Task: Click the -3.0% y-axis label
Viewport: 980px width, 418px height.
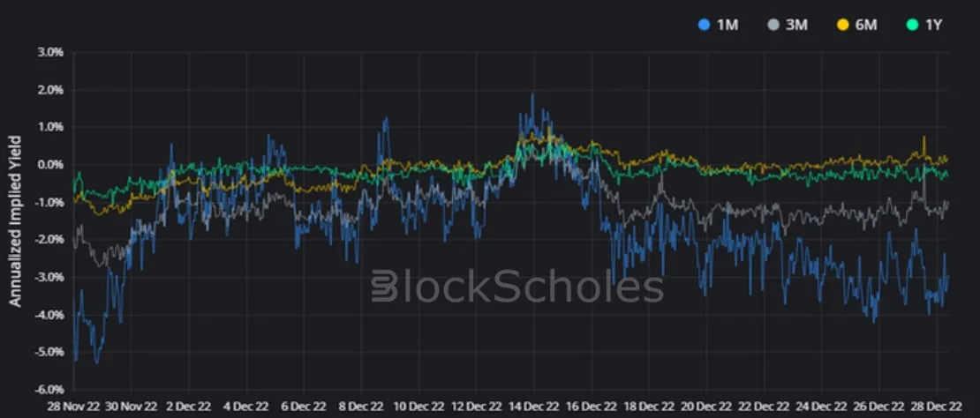Action: coord(49,277)
